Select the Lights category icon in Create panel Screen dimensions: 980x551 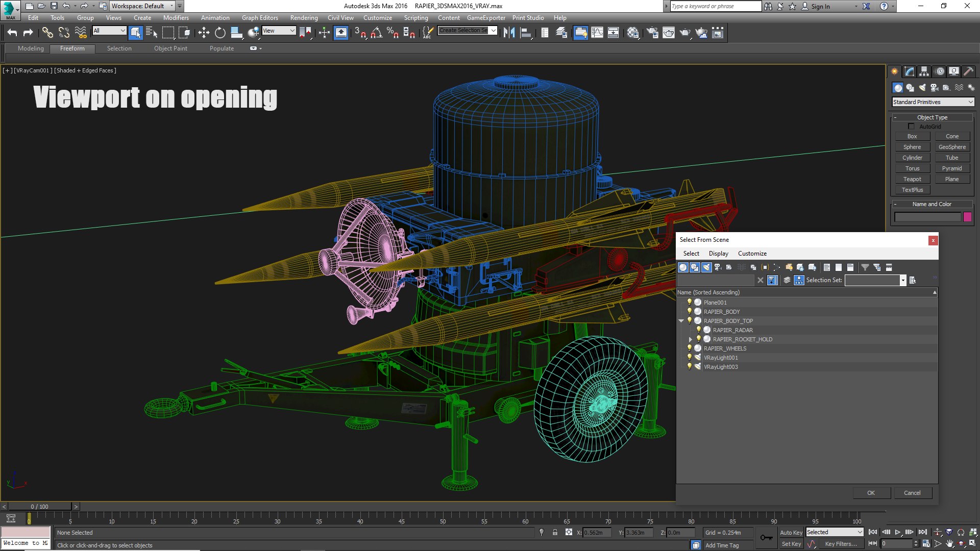[922, 88]
